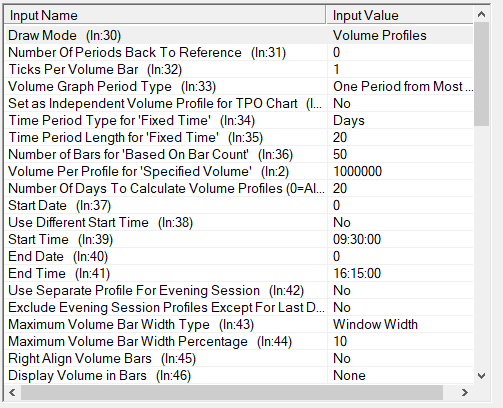Edit the End Time 16:15:00 value
503x408 pixels.
[400, 273]
